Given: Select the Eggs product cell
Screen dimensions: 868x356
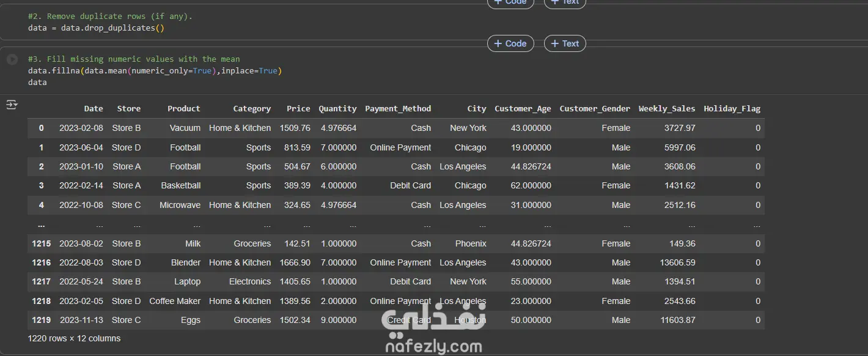Looking at the screenshot, I should (191, 321).
